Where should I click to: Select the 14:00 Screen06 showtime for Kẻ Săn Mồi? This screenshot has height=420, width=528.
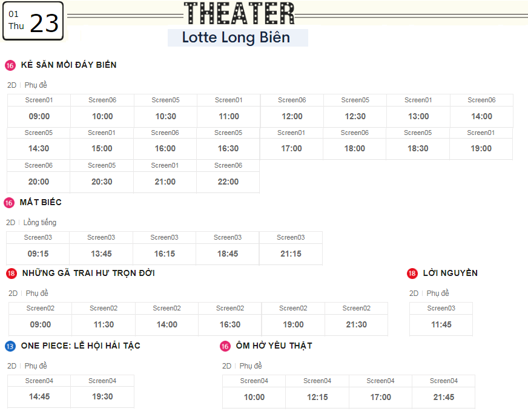click(482, 111)
